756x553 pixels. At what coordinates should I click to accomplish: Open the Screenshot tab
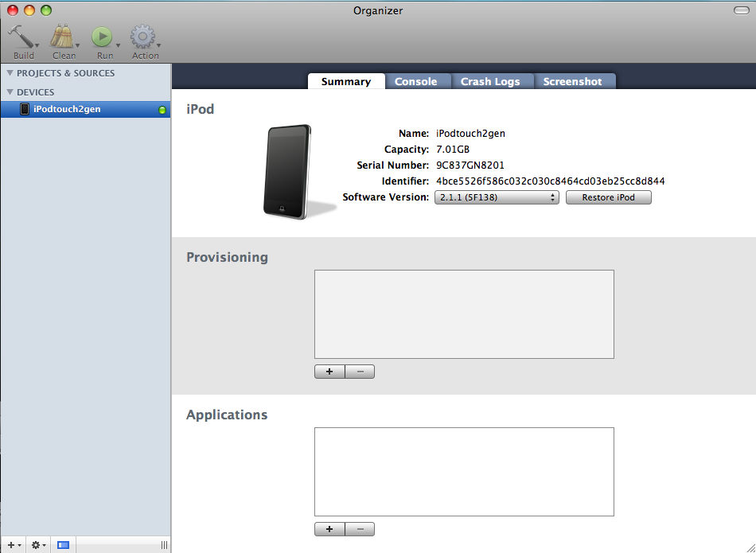(x=572, y=81)
